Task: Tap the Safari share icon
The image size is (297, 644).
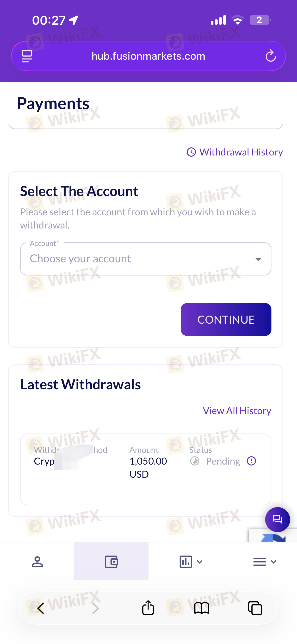Action: pyautogui.click(x=148, y=607)
